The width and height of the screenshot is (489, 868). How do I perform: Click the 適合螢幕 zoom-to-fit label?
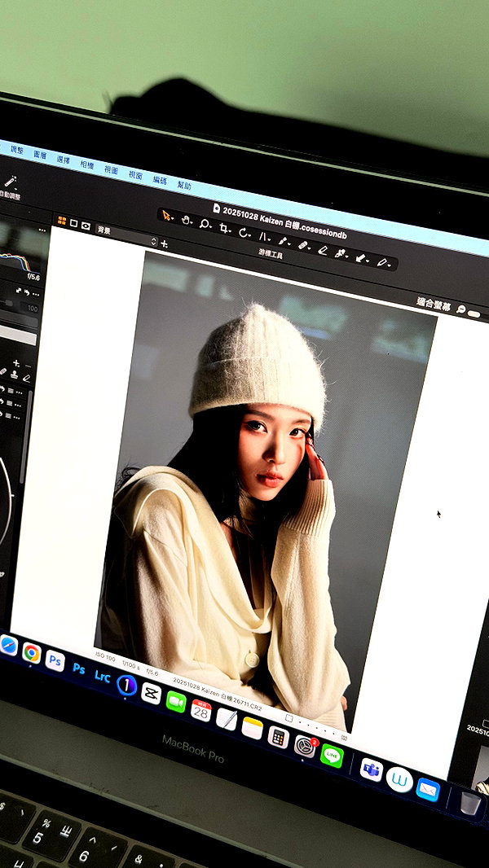pos(434,303)
